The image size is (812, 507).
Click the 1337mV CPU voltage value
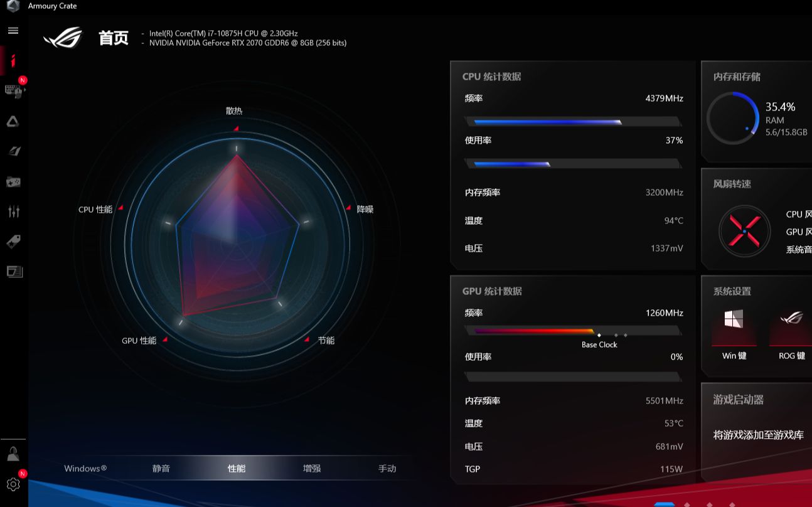667,248
